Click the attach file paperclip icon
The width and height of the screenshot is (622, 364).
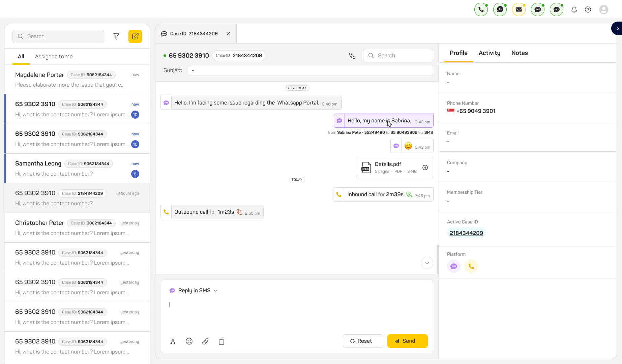(x=205, y=341)
